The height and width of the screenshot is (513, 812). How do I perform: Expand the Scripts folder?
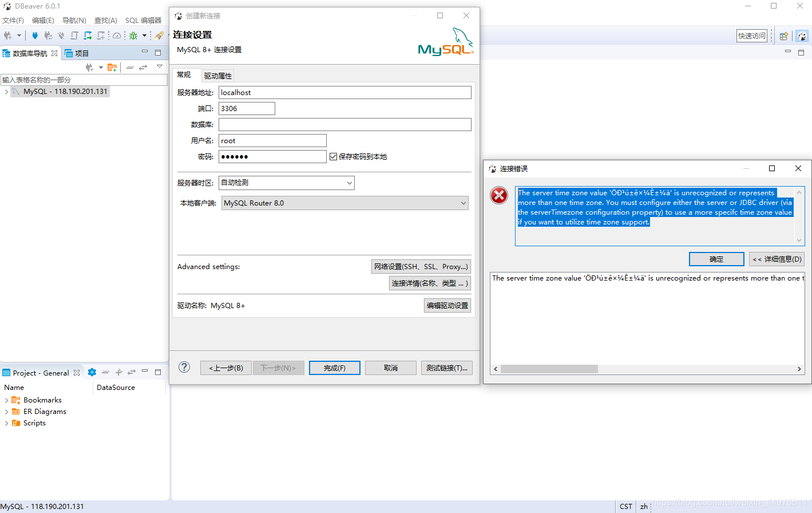pyautogui.click(x=6, y=423)
